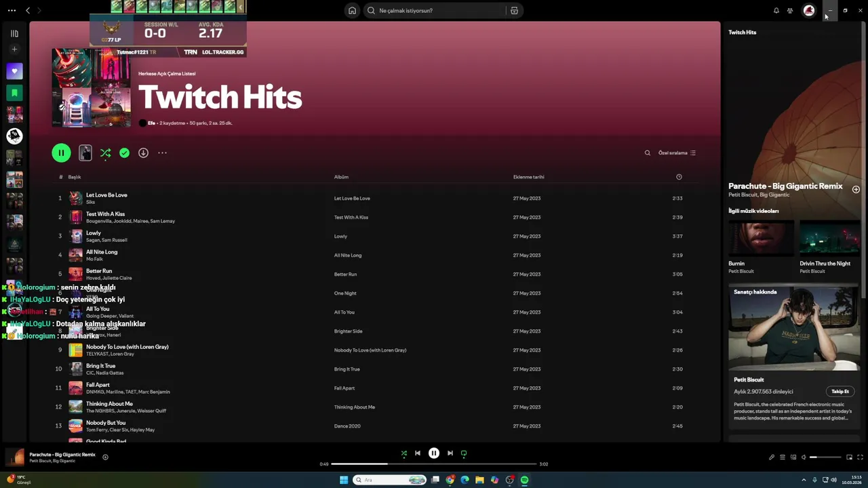Pause playback in the bottom player bar

434,453
